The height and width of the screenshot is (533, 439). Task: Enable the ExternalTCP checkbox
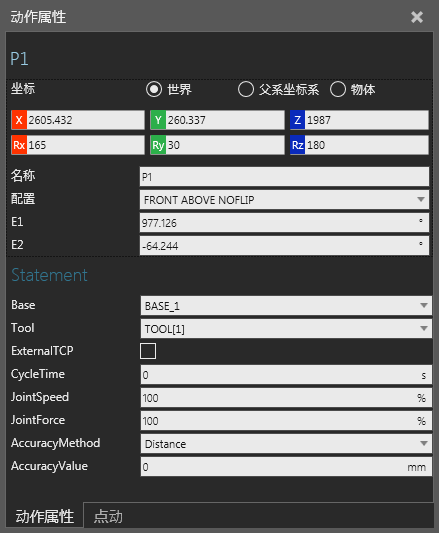point(148,351)
